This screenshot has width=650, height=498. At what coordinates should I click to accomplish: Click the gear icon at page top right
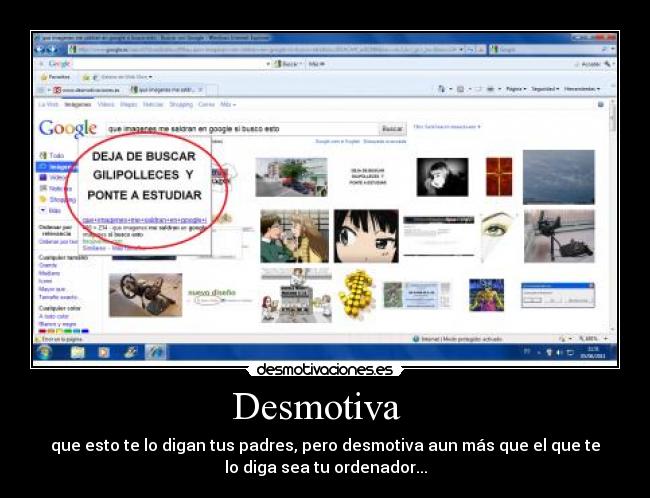tap(601, 104)
